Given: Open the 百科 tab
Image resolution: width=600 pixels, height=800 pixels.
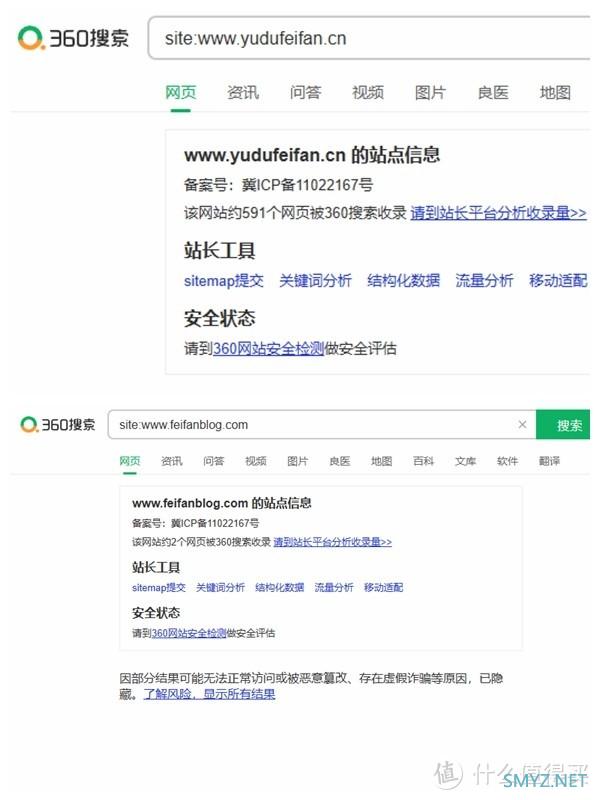Looking at the screenshot, I should click(x=423, y=461).
